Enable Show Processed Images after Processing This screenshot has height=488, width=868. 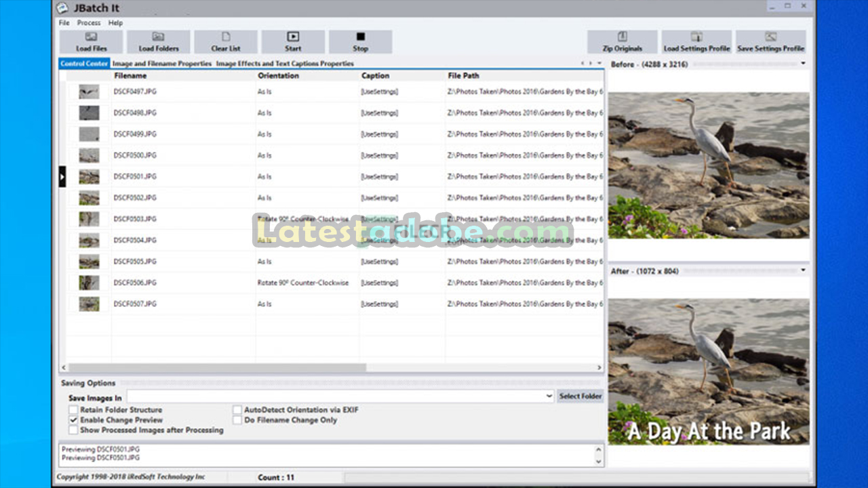tap(73, 430)
